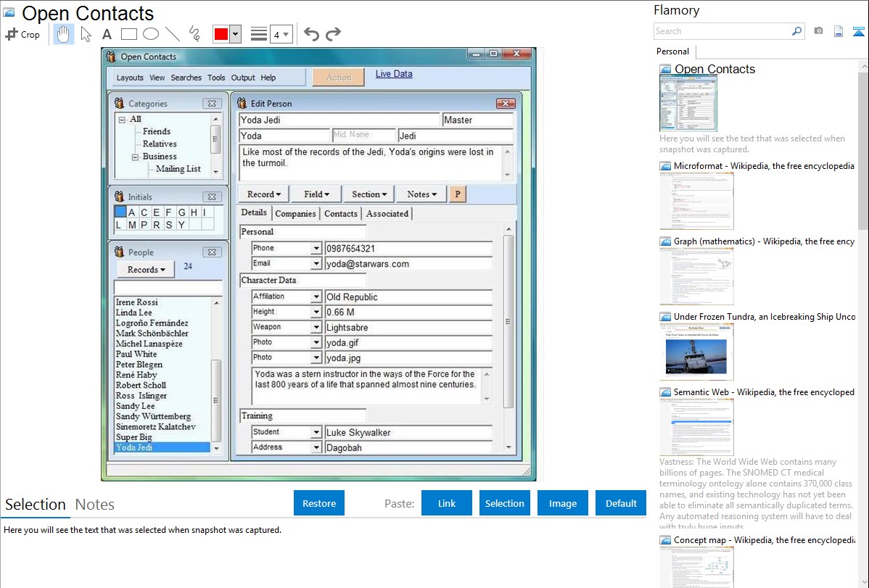Viewport: 869px width, 588px height.
Task: Click the email field yoda@starwars.com
Action: (408, 264)
